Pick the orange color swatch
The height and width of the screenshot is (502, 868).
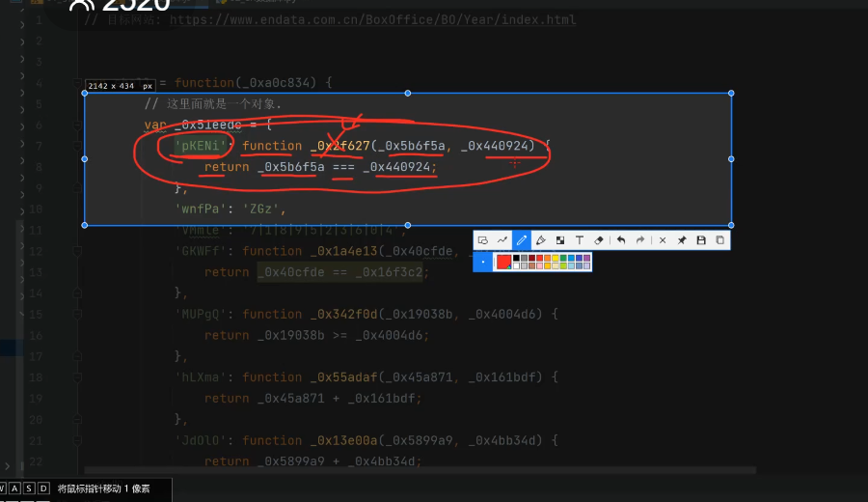point(548,258)
